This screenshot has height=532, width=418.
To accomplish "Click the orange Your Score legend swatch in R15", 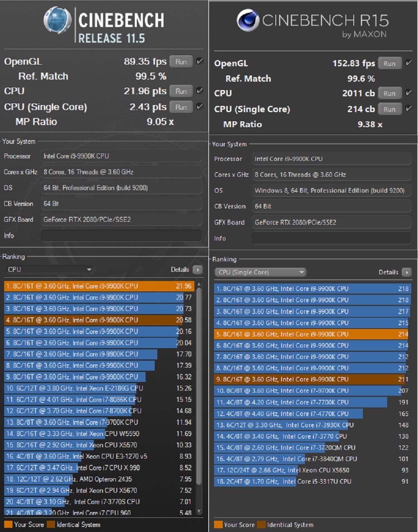I will tap(218, 524).
